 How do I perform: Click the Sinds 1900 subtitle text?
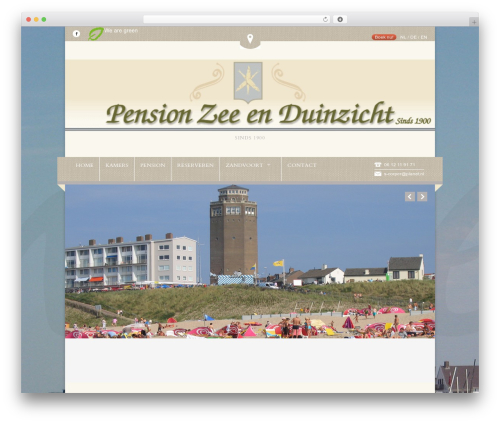pyautogui.click(x=250, y=138)
